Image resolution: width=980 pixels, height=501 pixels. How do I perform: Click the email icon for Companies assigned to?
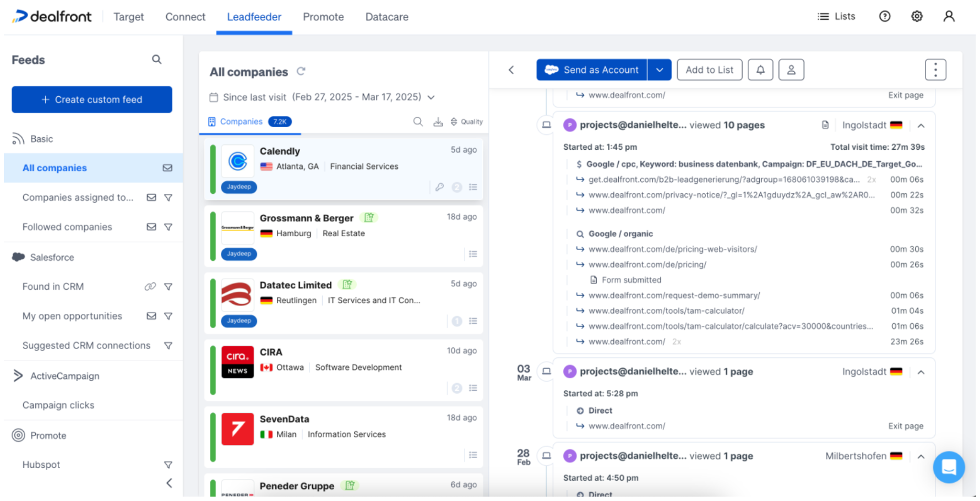pyautogui.click(x=151, y=198)
